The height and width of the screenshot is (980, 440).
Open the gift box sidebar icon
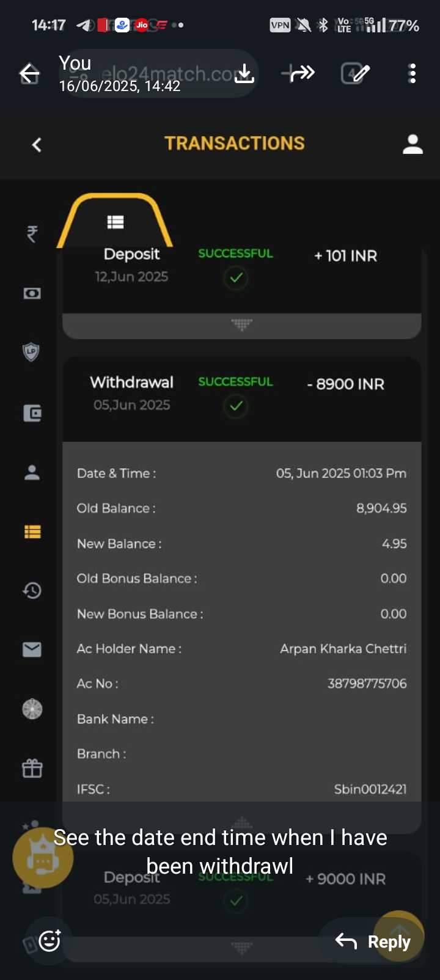click(32, 768)
